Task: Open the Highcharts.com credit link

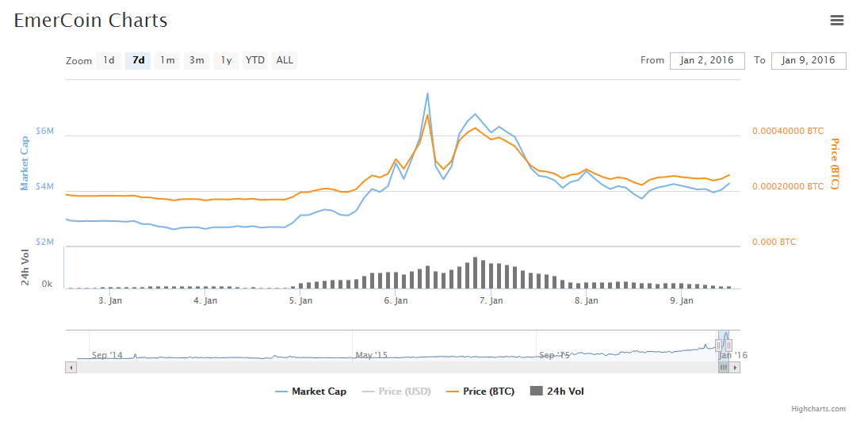Action: (x=818, y=409)
